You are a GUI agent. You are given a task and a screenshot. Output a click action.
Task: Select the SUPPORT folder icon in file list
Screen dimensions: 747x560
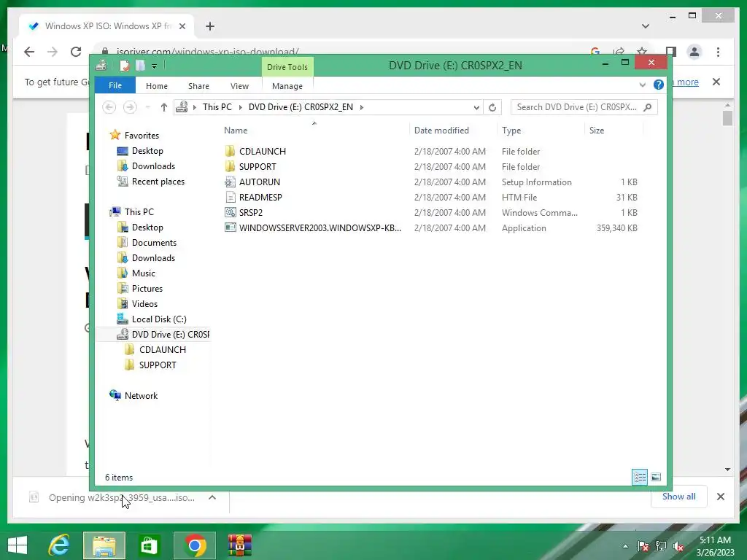pos(230,167)
